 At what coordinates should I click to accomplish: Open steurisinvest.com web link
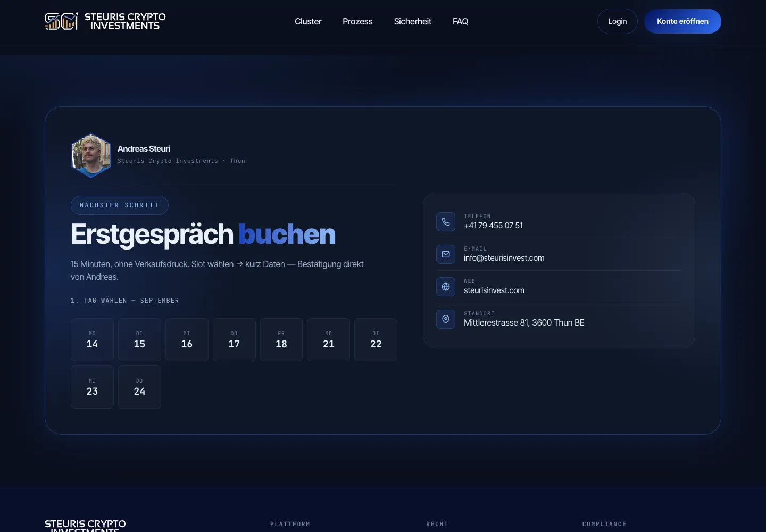pyautogui.click(x=494, y=290)
